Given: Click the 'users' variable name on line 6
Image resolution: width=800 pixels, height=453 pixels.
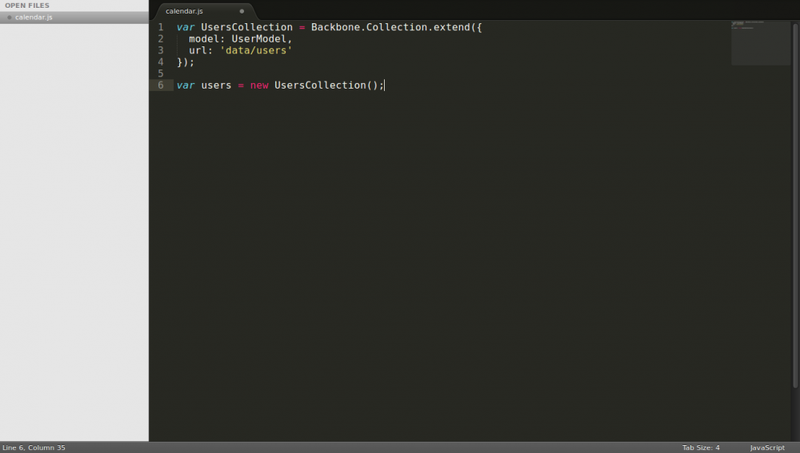Looking at the screenshot, I should click(x=216, y=85).
